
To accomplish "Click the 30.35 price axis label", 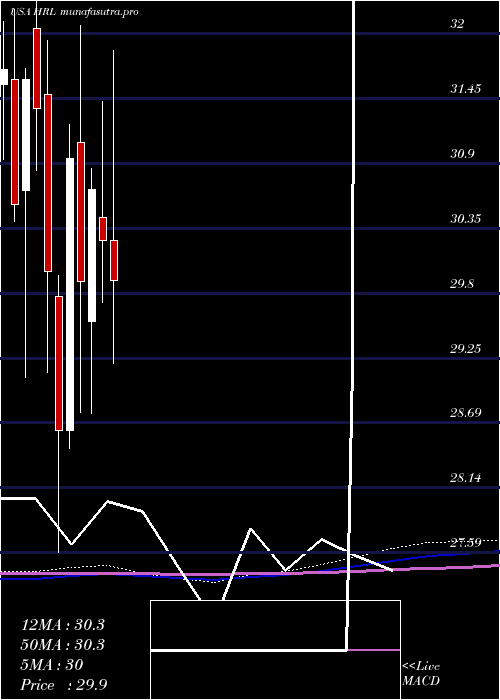I will 465,219.
